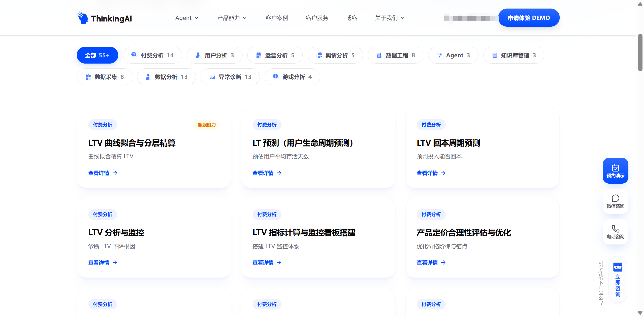
Task: Open 查看详情 for 产品定价合理性评估与优化
Action: tap(431, 262)
